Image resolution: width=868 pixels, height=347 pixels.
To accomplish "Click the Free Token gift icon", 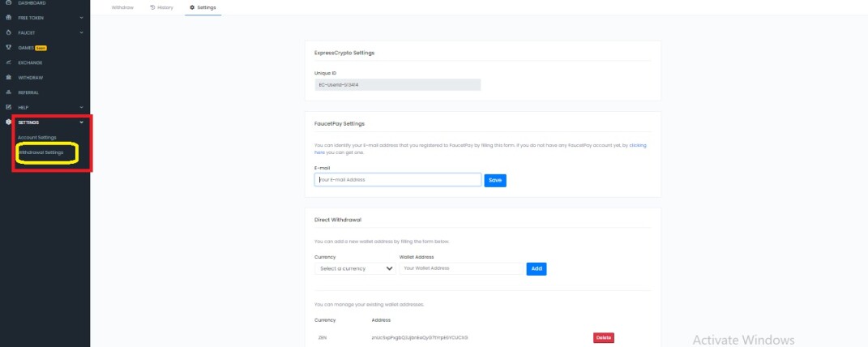I will pyautogui.click(x=8, y=18).
